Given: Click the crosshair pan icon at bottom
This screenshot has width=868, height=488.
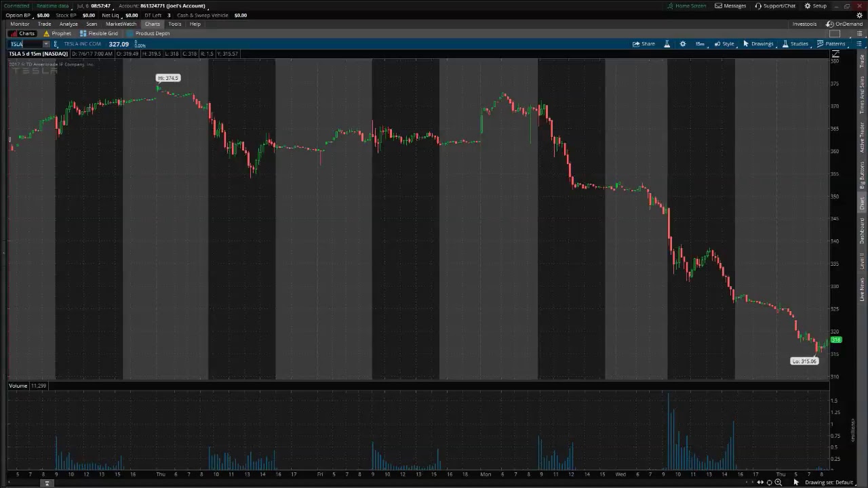Looking at the screenshot, I should [769, 483].
